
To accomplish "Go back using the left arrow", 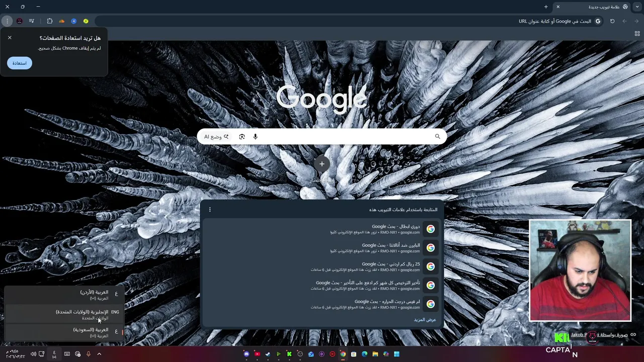I will [x=624, y=21].
